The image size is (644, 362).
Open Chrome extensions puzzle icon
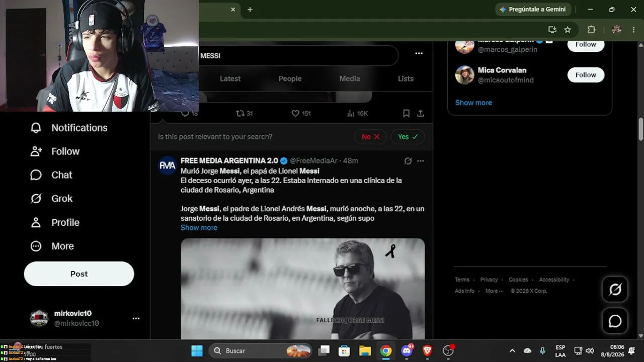pyautogui.click(x=592, y=30)
